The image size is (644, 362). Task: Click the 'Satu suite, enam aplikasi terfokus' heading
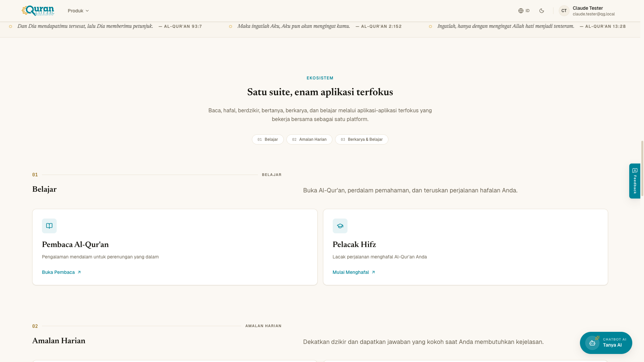320,92
